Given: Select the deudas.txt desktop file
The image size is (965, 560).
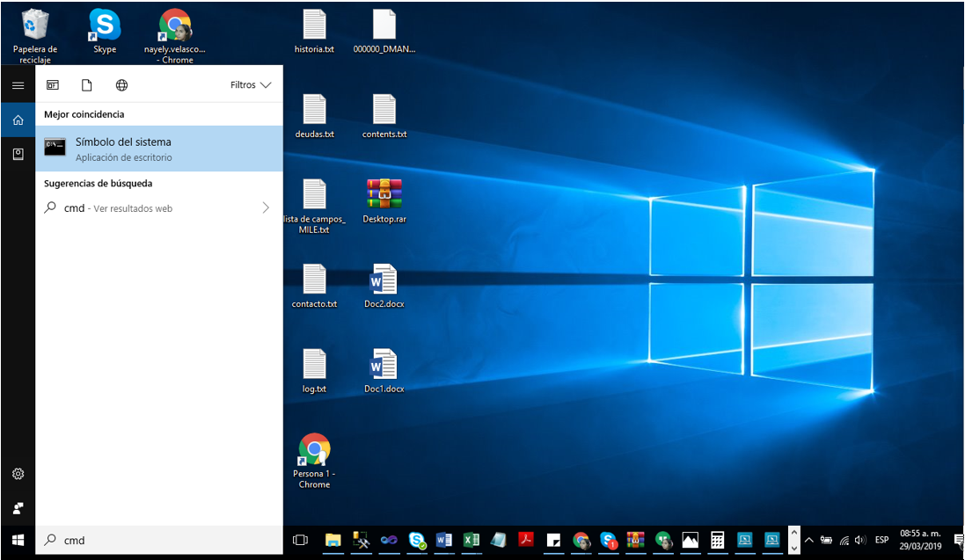Looking at the screenshot, I should point(315,116).
